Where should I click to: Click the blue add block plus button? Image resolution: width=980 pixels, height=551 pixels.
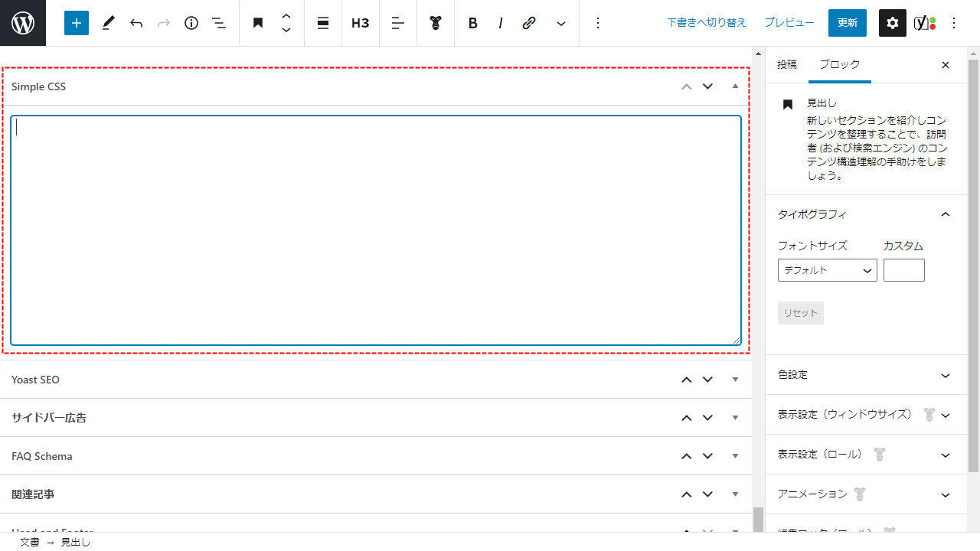pos(77,23)
